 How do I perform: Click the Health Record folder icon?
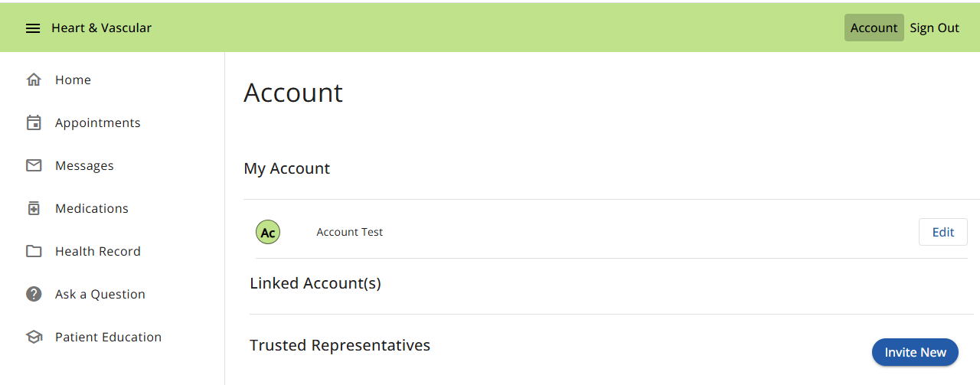34,251
